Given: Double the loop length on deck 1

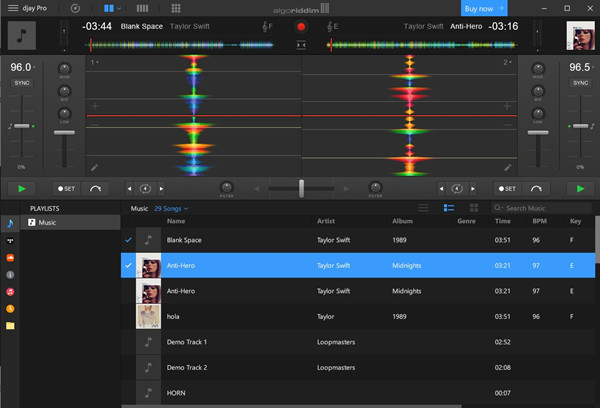Looking at the screenshot, I should [161, 189].
